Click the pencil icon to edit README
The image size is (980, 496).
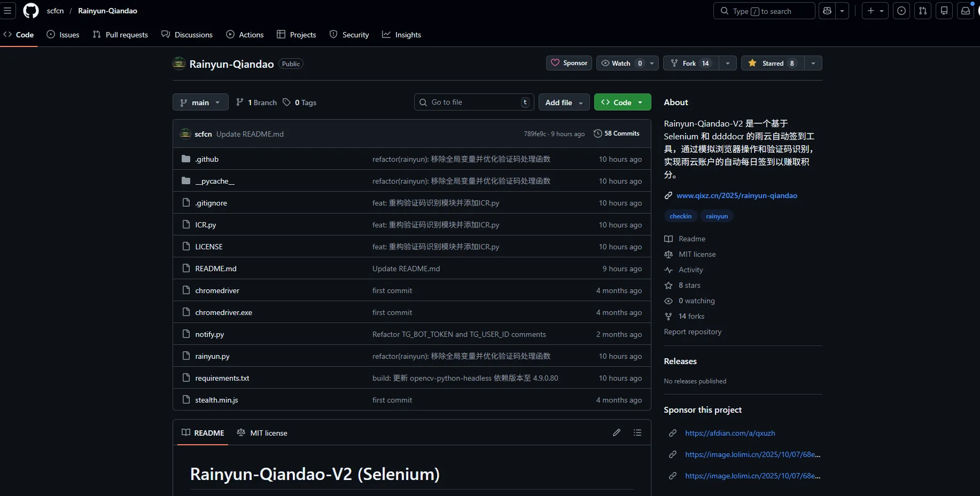coord(617,432)
